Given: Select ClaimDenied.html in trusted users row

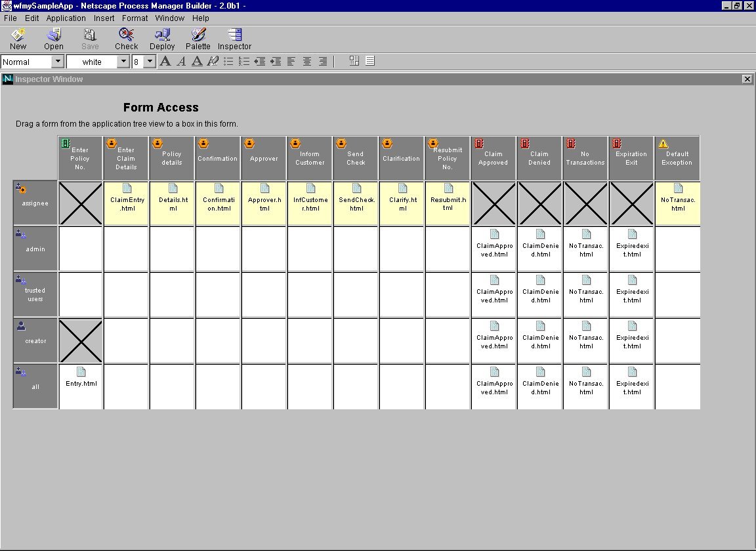Looking at the screenshot, I should coord(540,295).
